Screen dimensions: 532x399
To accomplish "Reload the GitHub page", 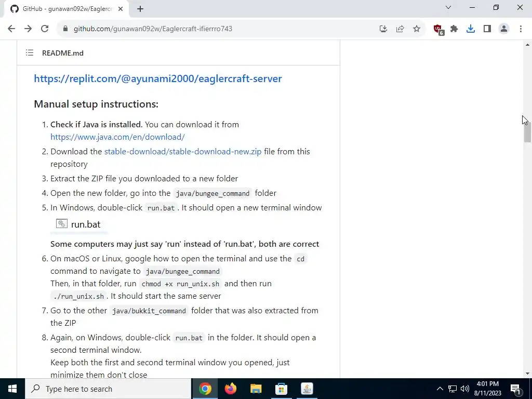I will (x=45, y=29).
